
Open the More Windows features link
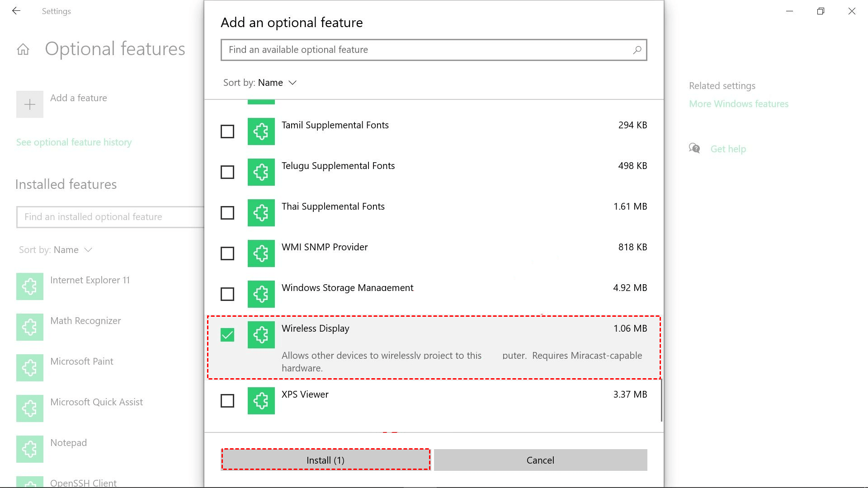tap(738, 104)
